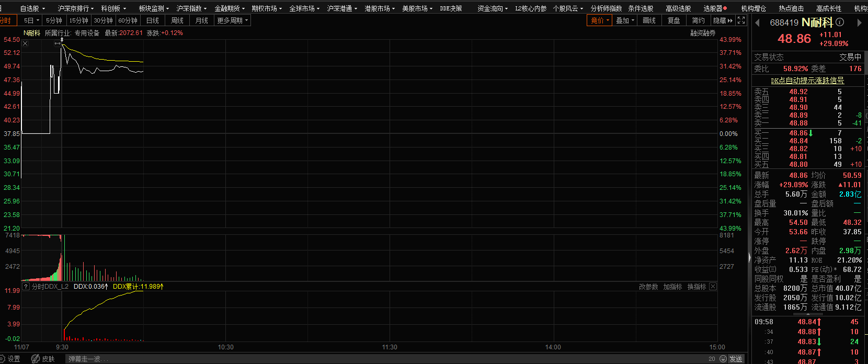
Task: Click the bullet comment input field 弹幕走一波
Action: coord(387,359)
